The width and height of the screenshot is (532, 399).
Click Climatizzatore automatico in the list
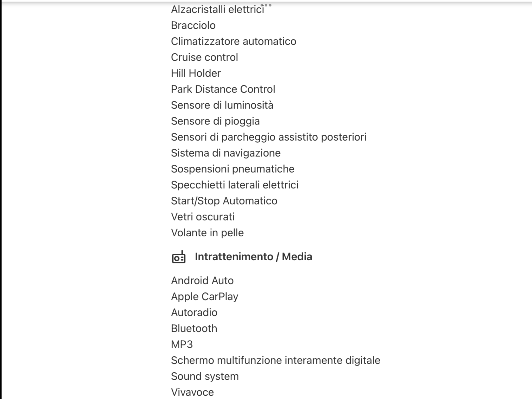point(234,41)
